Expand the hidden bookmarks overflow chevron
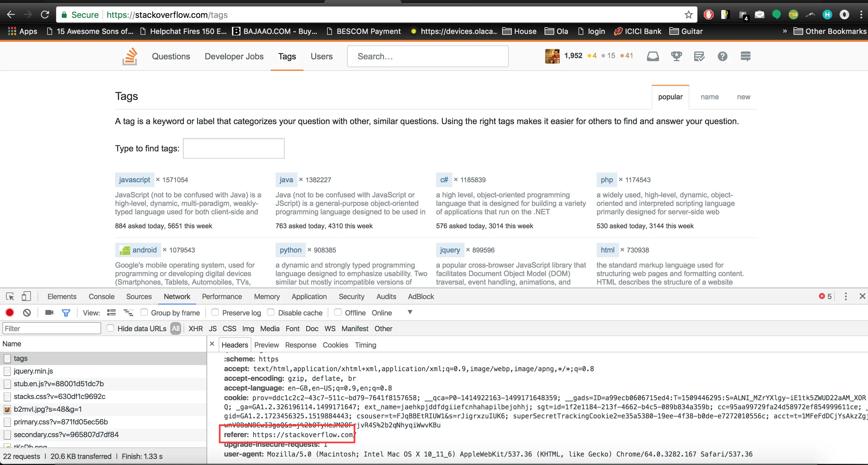The height and width of the screenshot is (465, 868). [784, 31]
